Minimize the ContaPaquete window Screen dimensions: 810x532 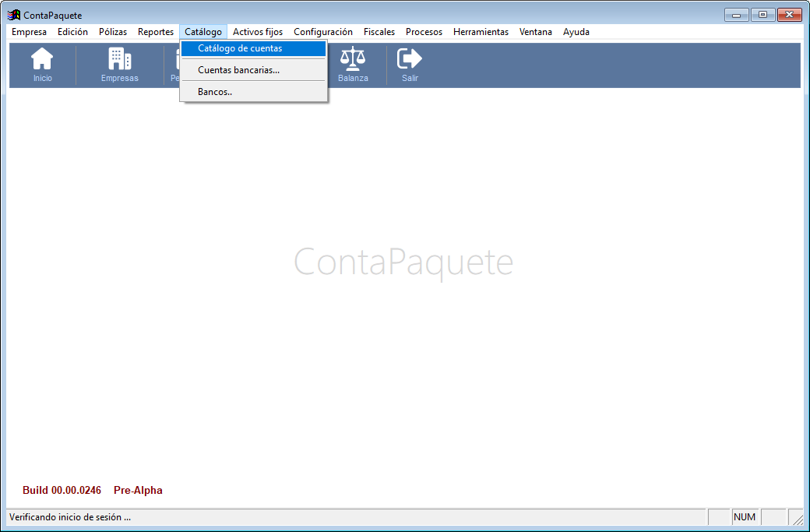pos(737,15)
